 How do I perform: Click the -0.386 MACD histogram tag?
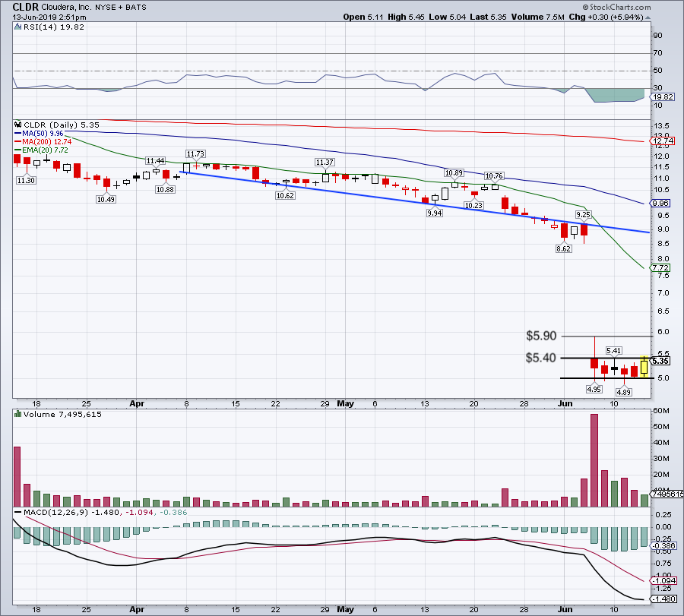(664, 545)
